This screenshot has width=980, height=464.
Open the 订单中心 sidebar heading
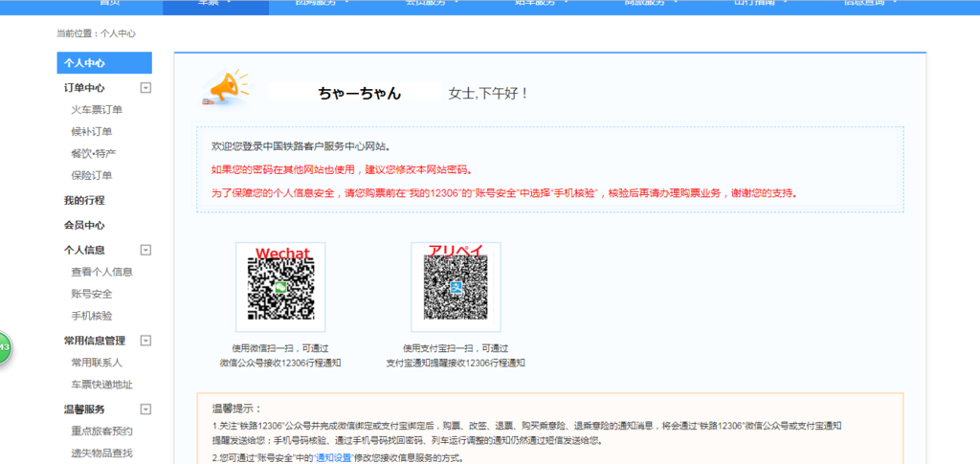click(x=84, y=88)
